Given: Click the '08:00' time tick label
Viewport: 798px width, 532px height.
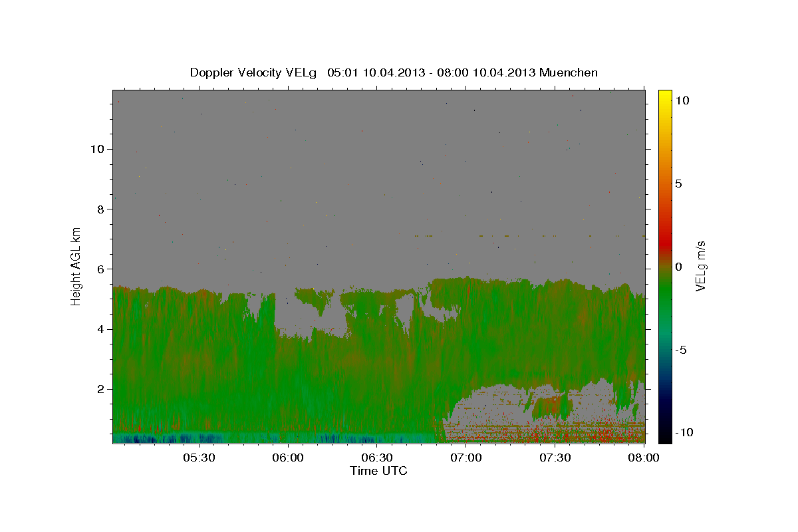Looking at the screenshot, I should pyautogui.click(x=644, y=458).
